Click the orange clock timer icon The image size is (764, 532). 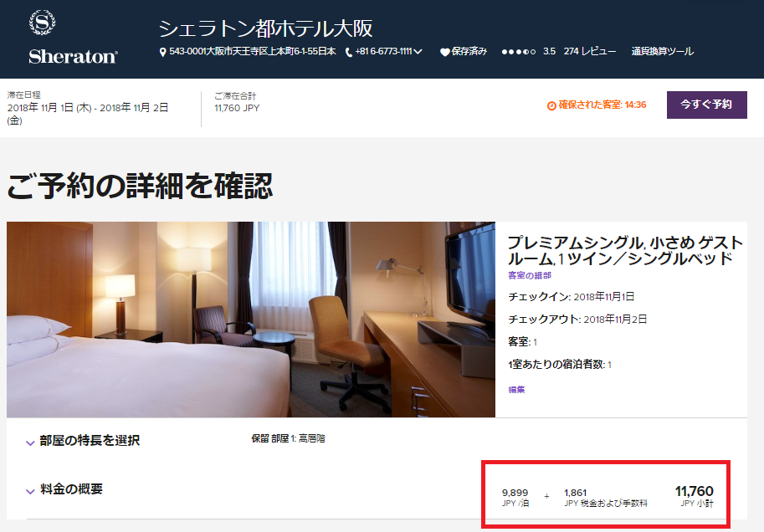point(551,105)
